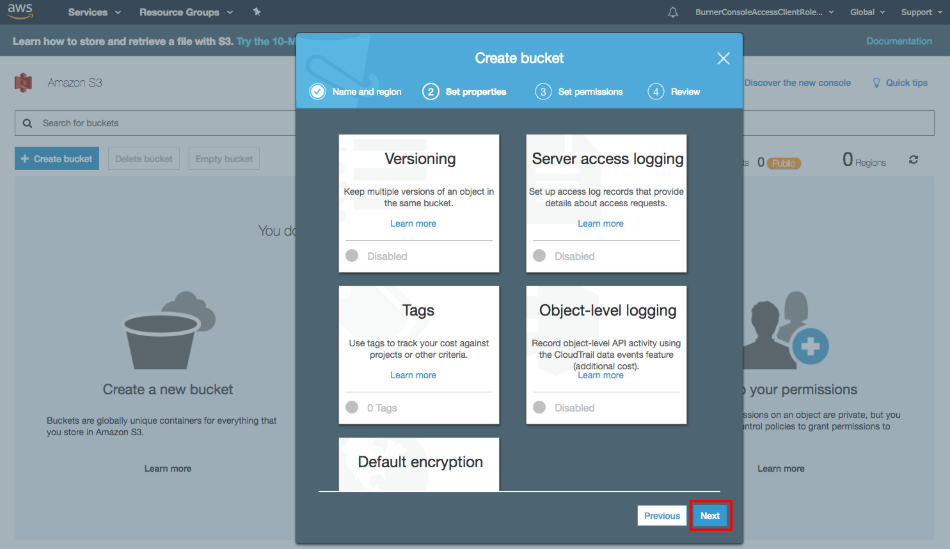The image size is (950, 549).
Task: Click the Quick tips link
Action: tap(906, 82)
